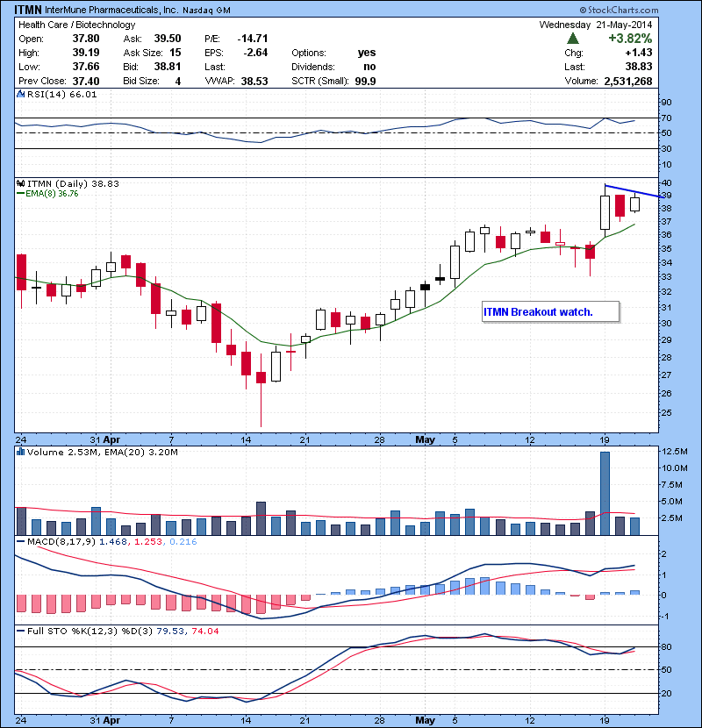Click the Last price 38.83 in the header
Screen dimensions: 702x728
coord(639,67)
